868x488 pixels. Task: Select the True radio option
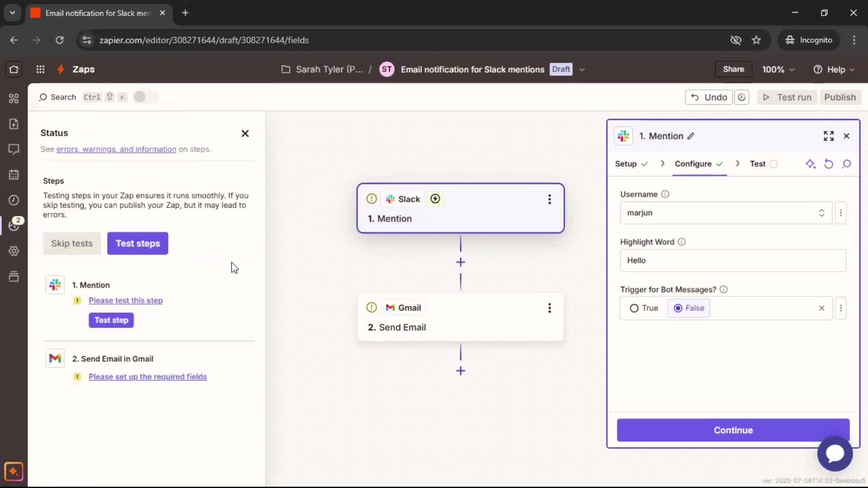tap(644, 308)
